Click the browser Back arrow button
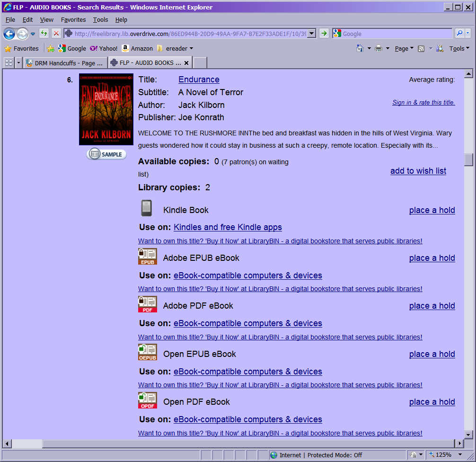Image resolution: width=476 pixels, height=462 pixels. click(x=9, y=34)
